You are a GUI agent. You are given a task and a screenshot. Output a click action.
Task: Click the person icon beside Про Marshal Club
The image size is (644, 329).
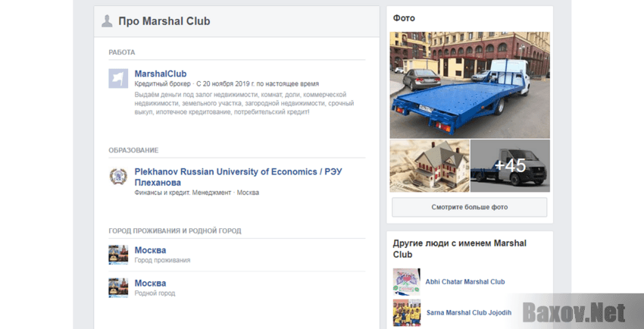[107, 21]
